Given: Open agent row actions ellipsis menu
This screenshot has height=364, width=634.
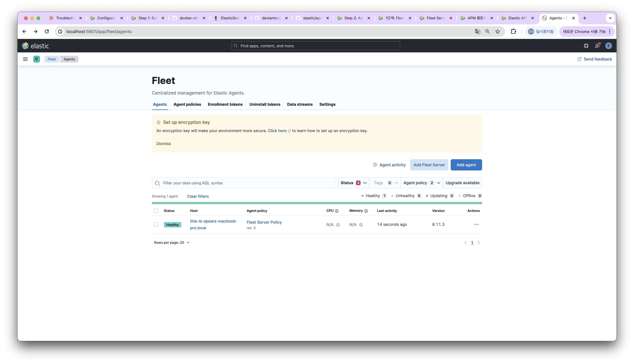Looking at the screenshot, I should [476, 225].
